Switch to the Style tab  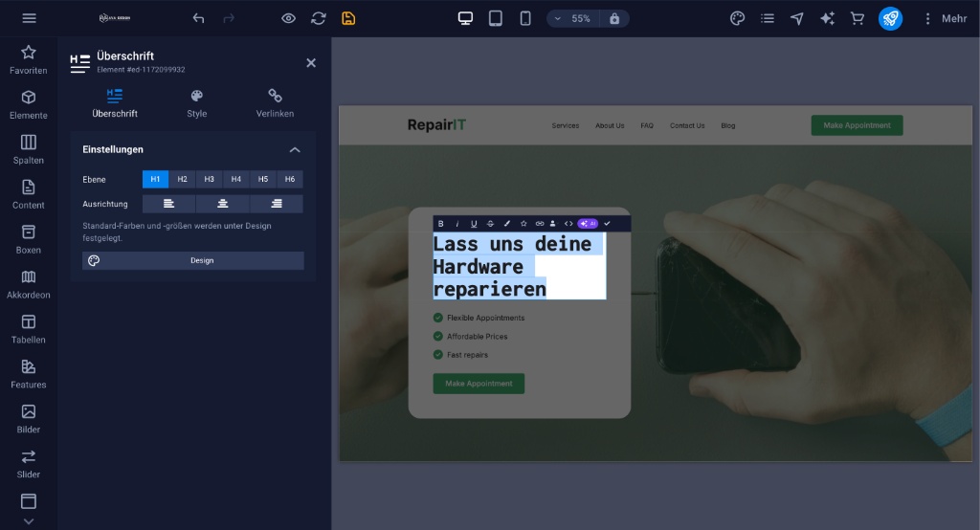coord(196,103)
